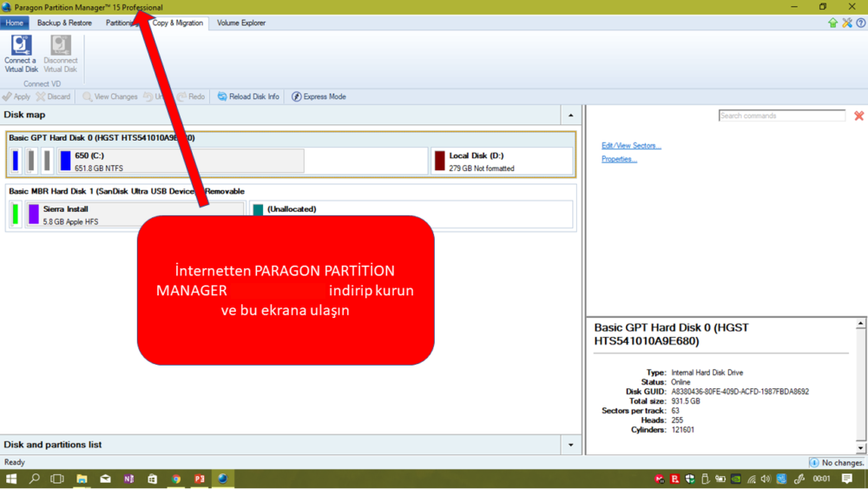
Task: Expand the Disk and partitions list panel
Action: [x=571, y=445]
